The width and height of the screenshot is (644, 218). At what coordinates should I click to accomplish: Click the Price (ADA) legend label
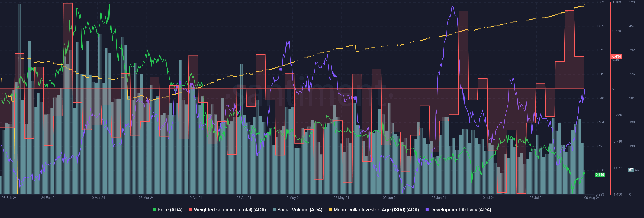click(170, 210)
